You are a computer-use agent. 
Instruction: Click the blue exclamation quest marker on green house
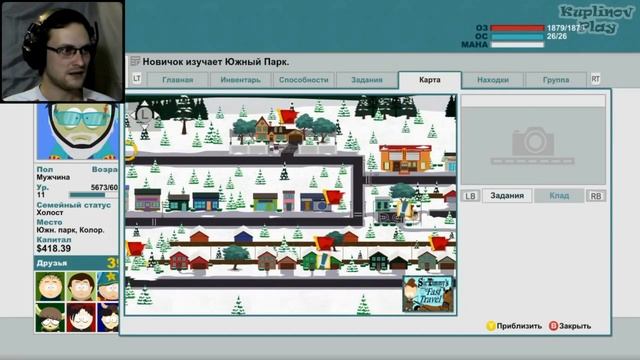pyautogui.click(x=324, y=260)
